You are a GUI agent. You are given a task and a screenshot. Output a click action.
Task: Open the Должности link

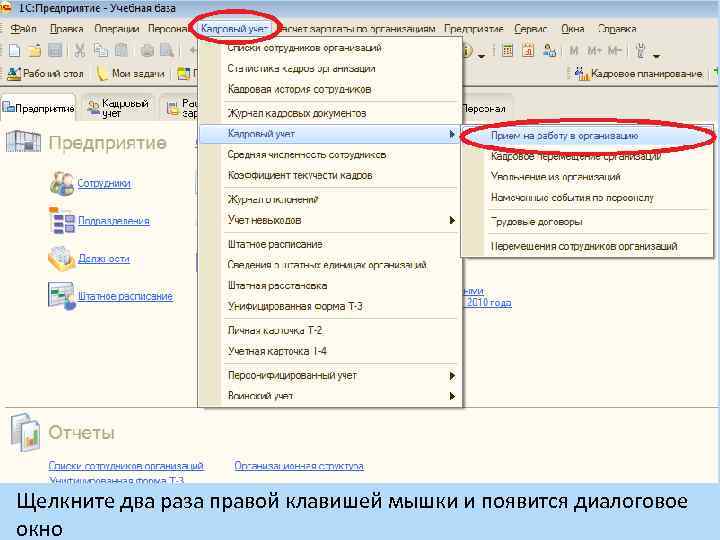tap(104, 259)
